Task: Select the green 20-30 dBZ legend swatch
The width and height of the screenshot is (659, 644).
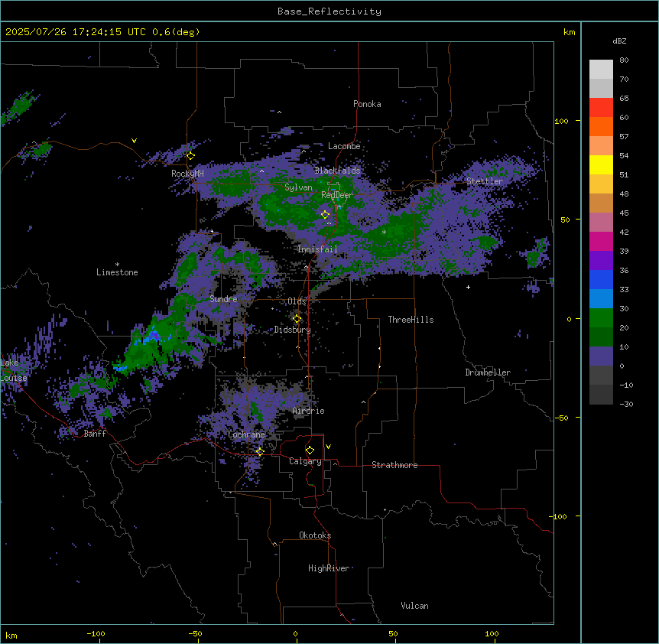Action: tap(601, 318)
